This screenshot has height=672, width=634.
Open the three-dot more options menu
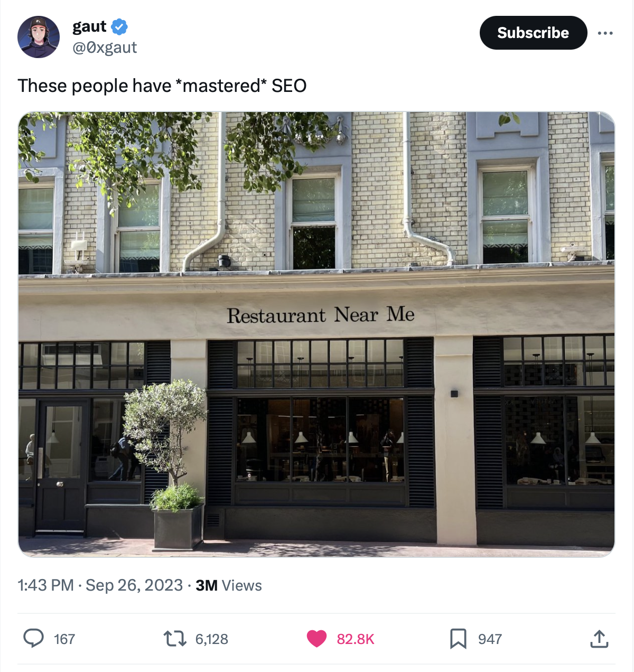pyautogui.click(x=605, y=33)
